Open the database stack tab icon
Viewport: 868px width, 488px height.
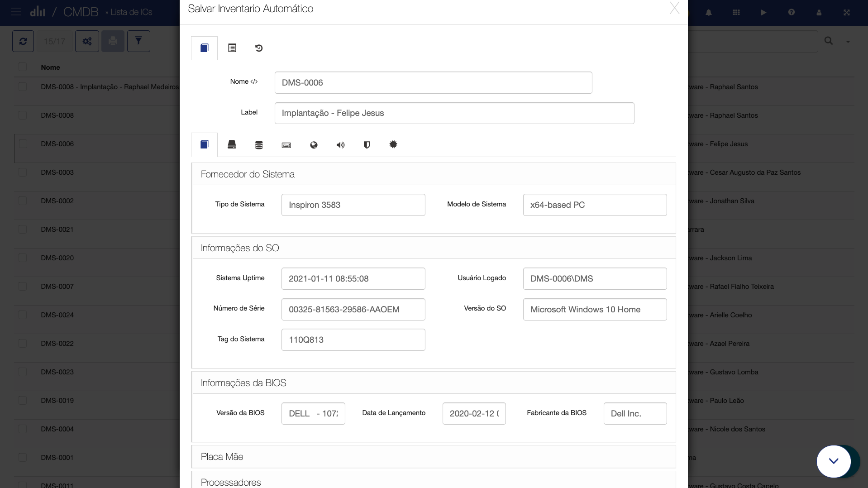(x=259, y=145)
